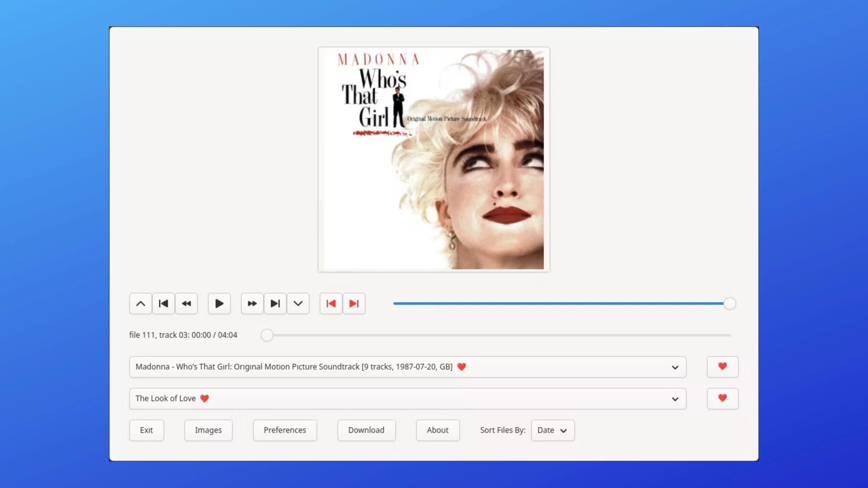Start playback with the play button
Viewport: 868px width, 488px height.
(219, 304)
